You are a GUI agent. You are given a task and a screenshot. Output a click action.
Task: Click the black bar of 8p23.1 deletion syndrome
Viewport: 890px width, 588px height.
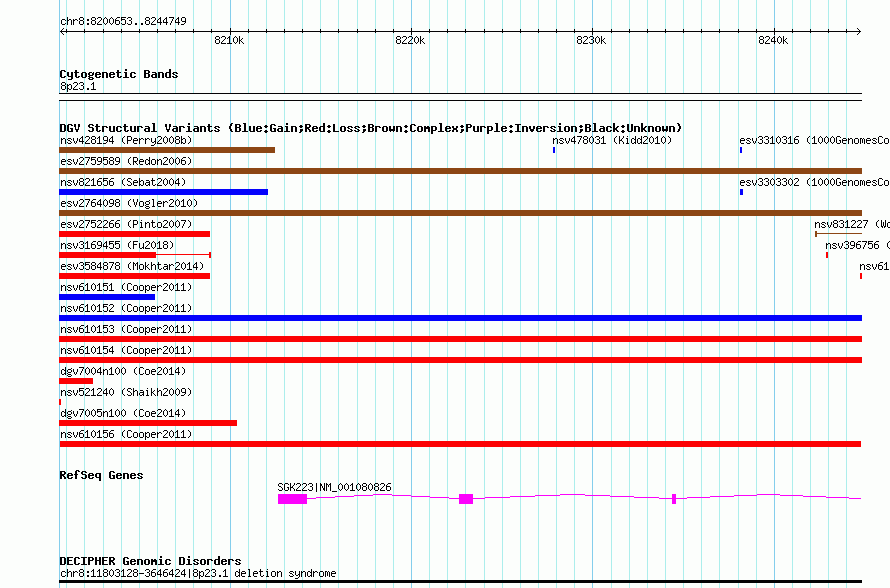(x=460, y=582)
